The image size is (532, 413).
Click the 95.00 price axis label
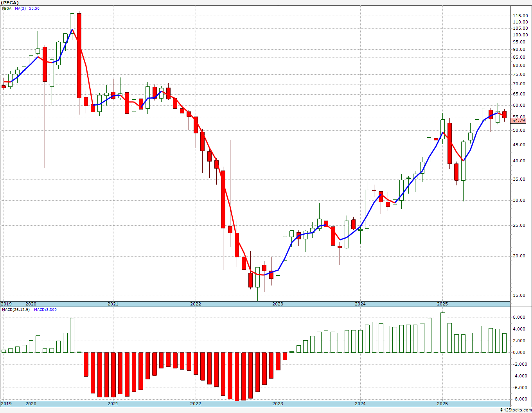(519, 42)
